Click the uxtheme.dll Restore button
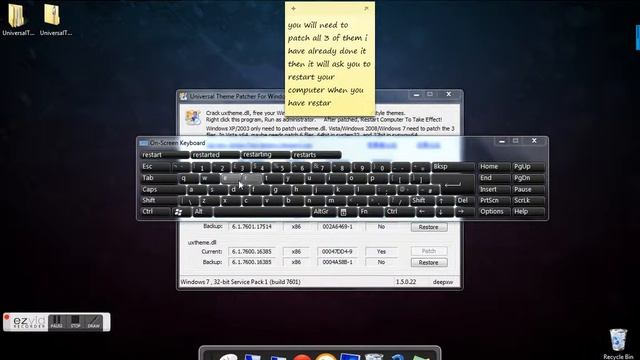Screen dimensions: 640x360 point(429,262)
